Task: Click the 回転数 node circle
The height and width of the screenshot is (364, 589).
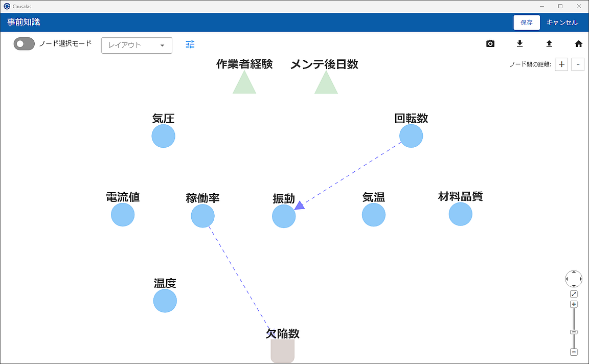Action: pyautogui.click(x=411, y=136)
